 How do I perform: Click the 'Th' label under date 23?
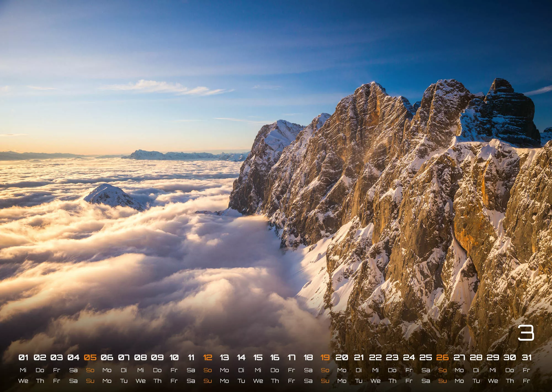tap(392, 381)
